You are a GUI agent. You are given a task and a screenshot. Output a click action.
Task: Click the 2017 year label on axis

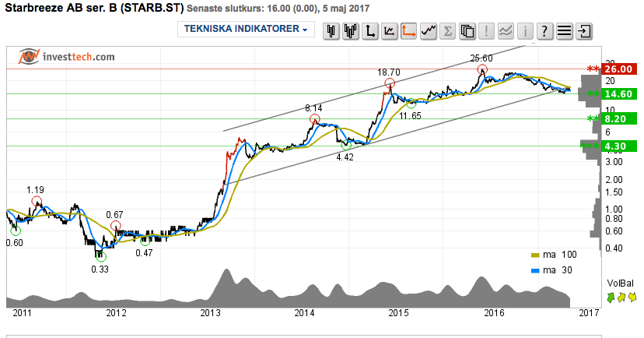[589, 313]
